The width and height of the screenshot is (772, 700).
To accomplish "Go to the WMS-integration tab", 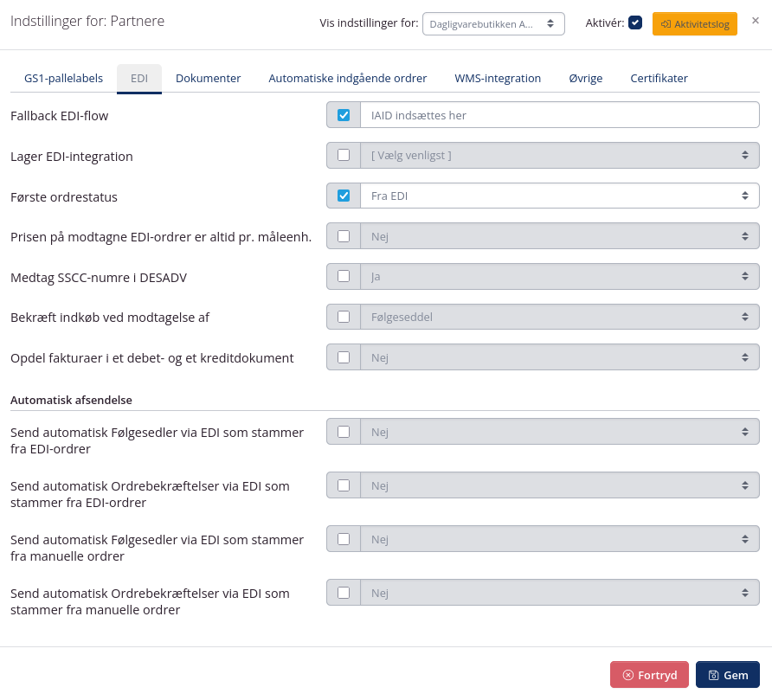I will [x=498, y=78].
